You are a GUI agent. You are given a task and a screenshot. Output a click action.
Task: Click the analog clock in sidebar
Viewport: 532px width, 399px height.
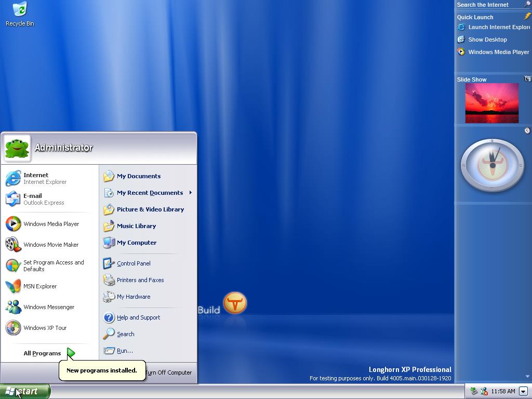[x=493, y=165]
